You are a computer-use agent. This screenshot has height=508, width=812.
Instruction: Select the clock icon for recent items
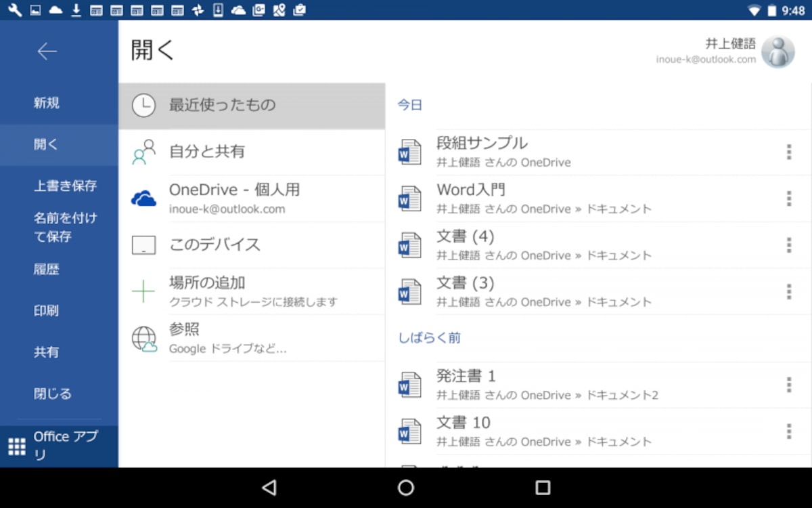(143, 105)
